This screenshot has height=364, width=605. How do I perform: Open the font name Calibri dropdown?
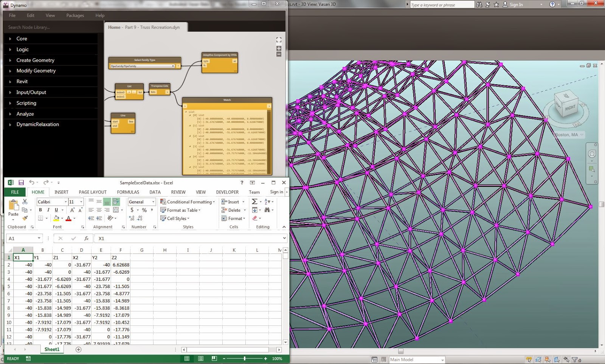(x=66, y=202)
